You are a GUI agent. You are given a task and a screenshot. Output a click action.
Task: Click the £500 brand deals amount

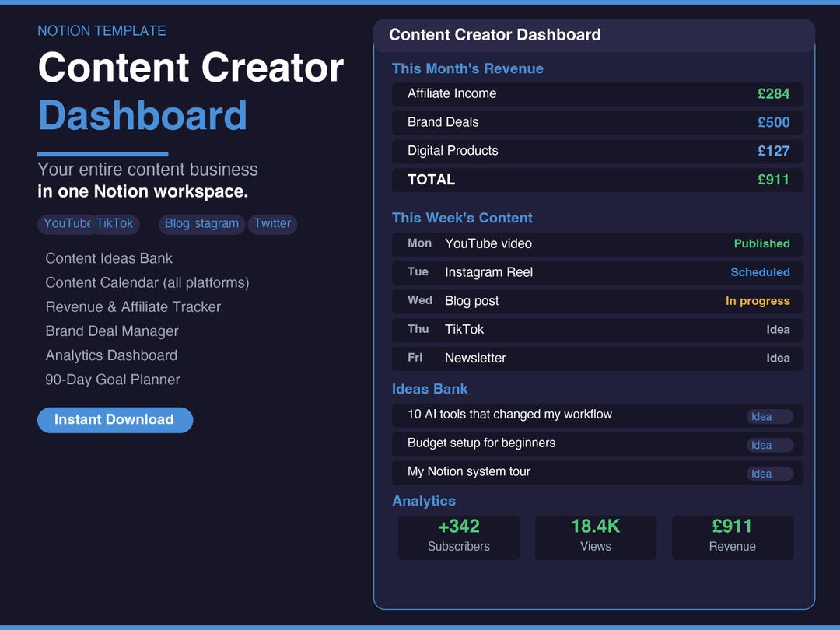(774, 122)
